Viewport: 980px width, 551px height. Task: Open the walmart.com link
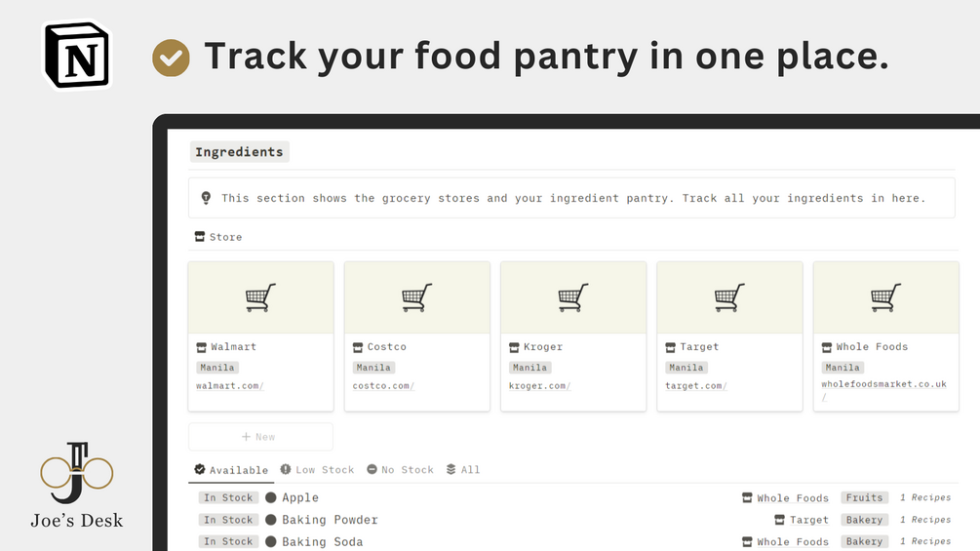(x=229, y=386)
